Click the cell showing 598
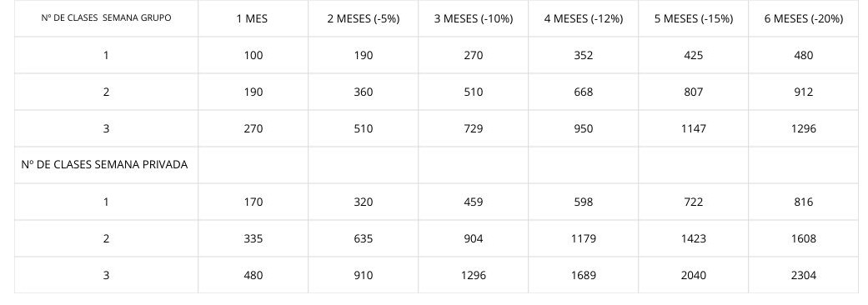 point(584,202)
